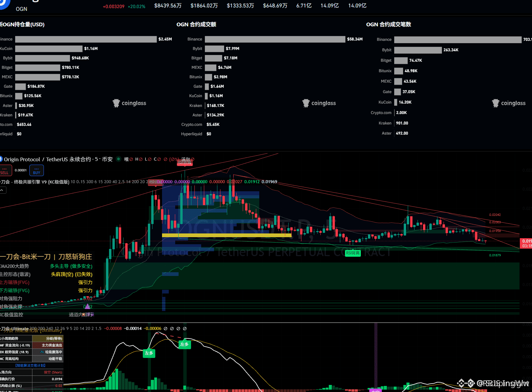This screenshot has width=532, height=392.
Task: Click the green market status dot
Action: [x=118, y=159]
